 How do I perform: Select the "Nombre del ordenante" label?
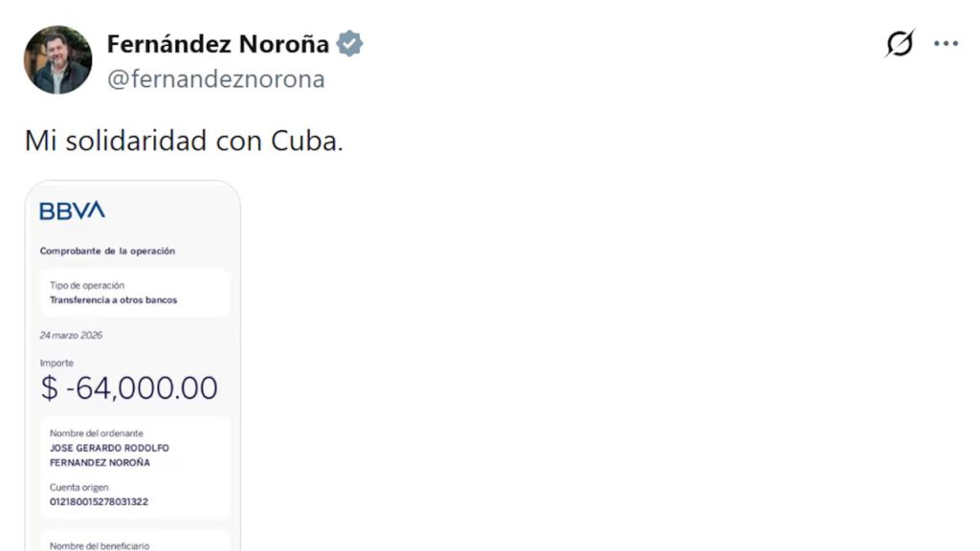coord(97,433)
